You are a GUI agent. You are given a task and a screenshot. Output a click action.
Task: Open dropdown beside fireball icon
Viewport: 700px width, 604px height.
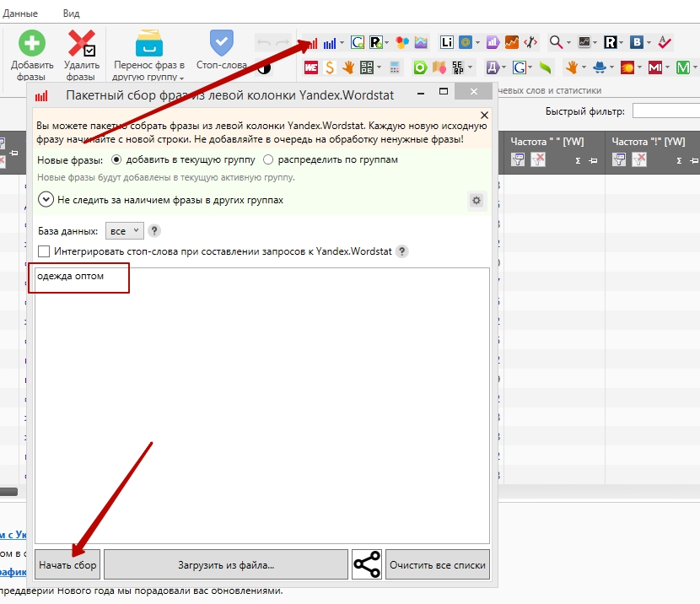click(x=639, y=67)
